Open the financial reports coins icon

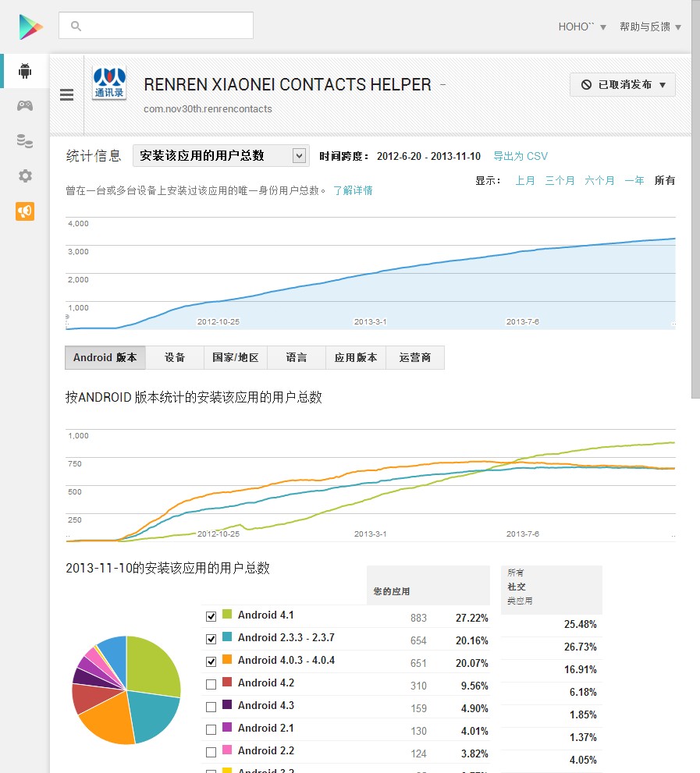click(25, 141)
